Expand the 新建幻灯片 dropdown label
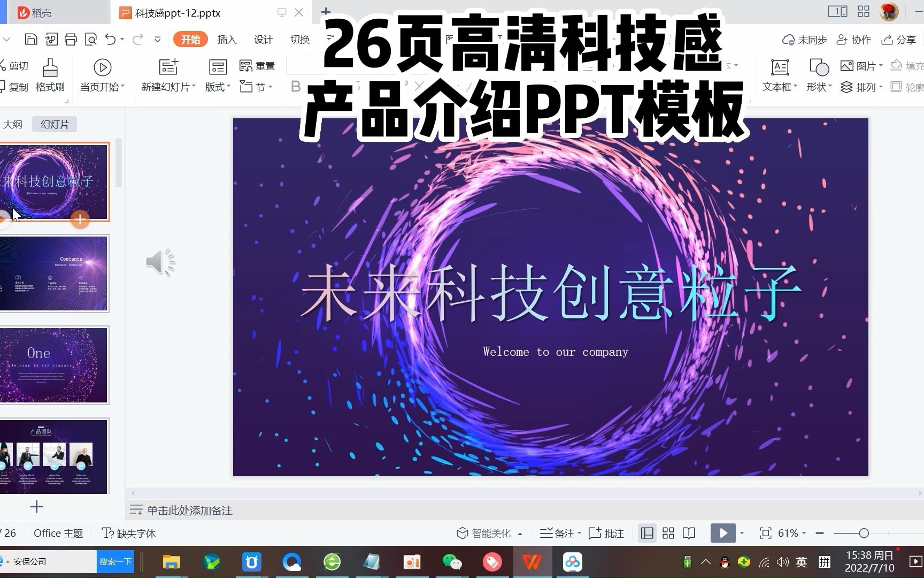Image resolution: width=924 pixels, height=578 pixels. (168, 87)
